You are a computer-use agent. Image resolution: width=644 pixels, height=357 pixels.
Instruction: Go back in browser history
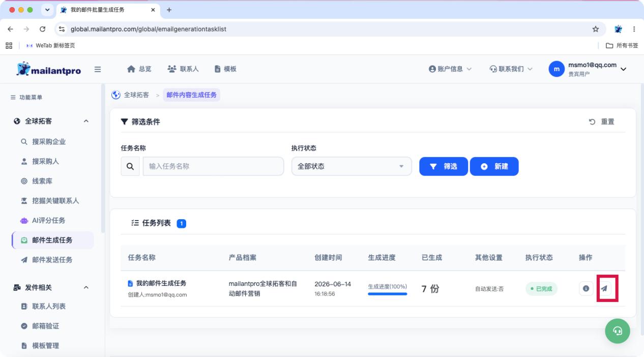pyautogui.click(x=11, y=29)
